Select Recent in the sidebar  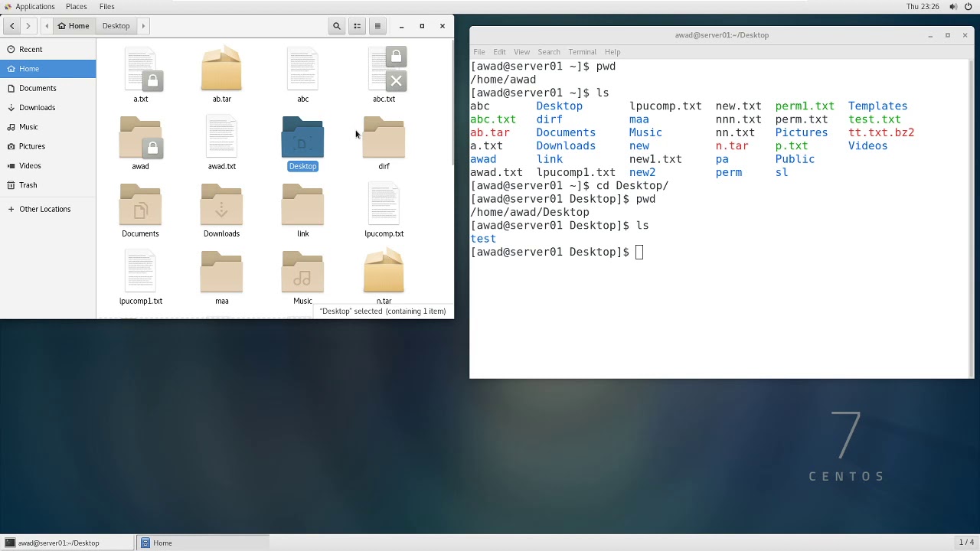click(x=47, y=49)
